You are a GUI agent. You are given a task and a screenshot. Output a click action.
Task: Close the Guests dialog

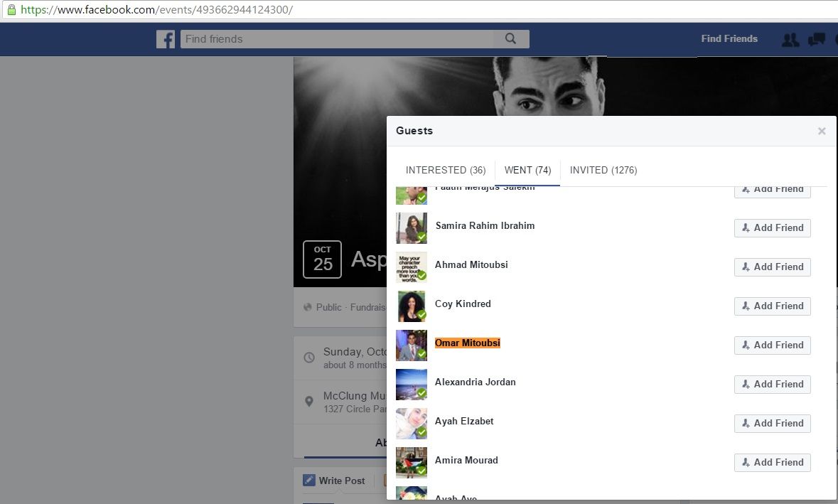pyautogui.click(x=821, y=131)
